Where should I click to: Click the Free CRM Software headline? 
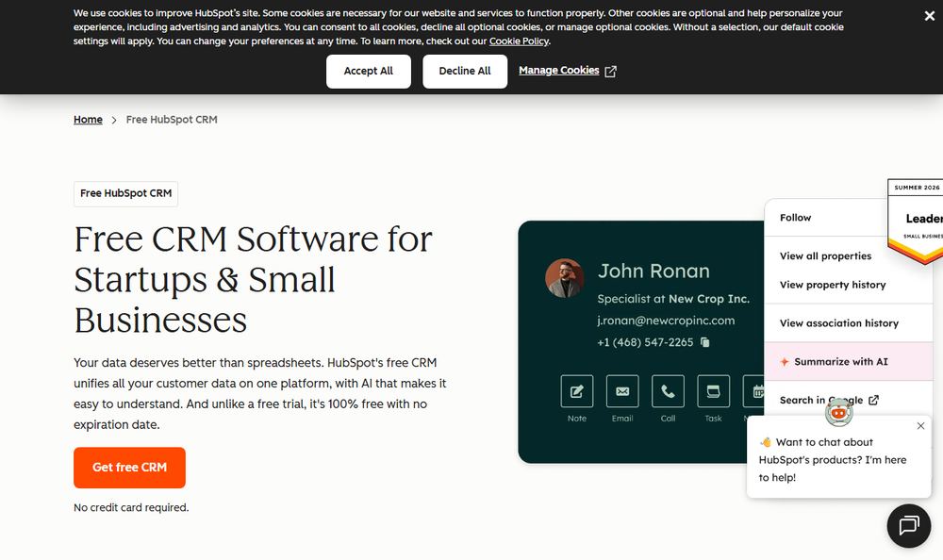[253, 279]
